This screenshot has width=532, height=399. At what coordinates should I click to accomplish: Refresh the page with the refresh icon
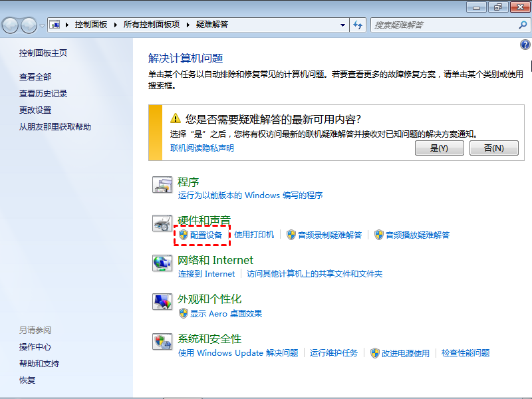coord(358,25)
